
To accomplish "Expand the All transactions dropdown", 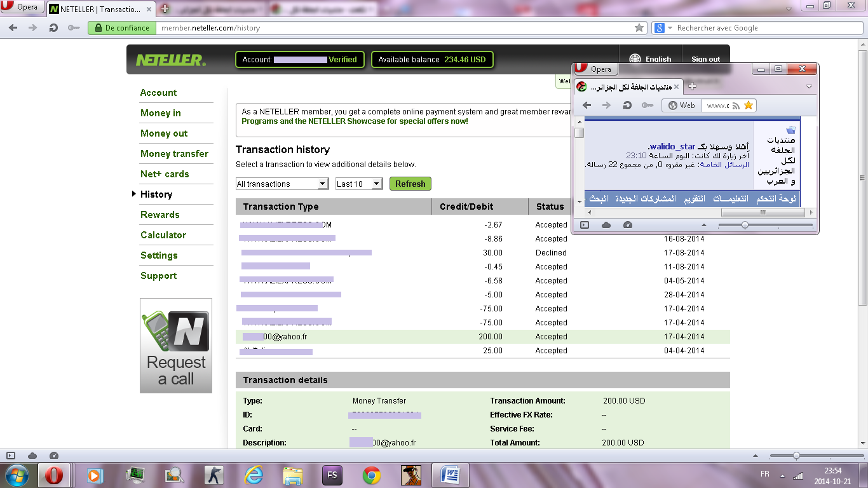I will tap(281, 184).
